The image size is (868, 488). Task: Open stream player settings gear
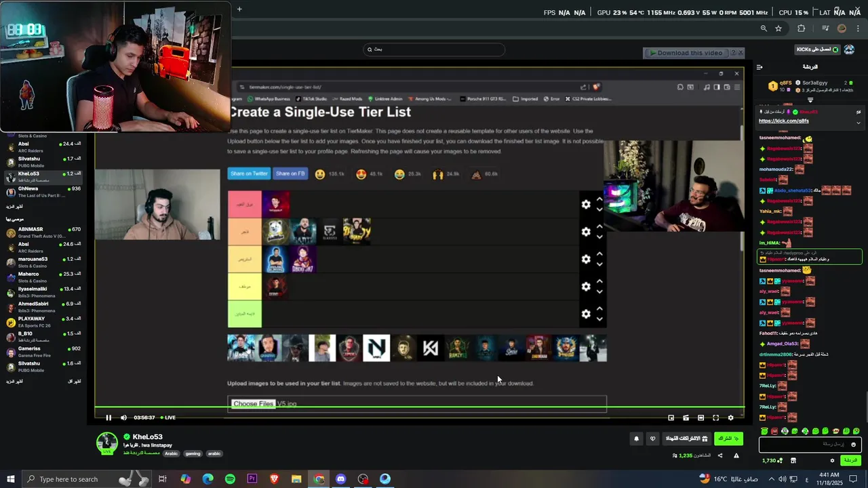[x=730, y=418]
